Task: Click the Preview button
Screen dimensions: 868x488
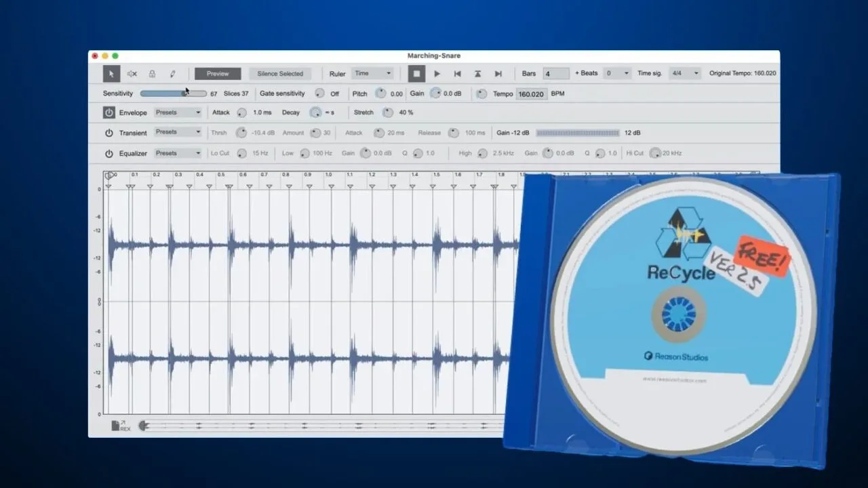Action: [218, 73]
